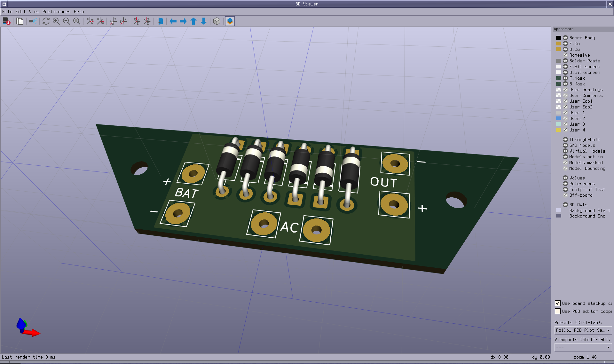Screen dimensions: 614x364
Task: Click Background Start color swatch
Action: [559, 210]
